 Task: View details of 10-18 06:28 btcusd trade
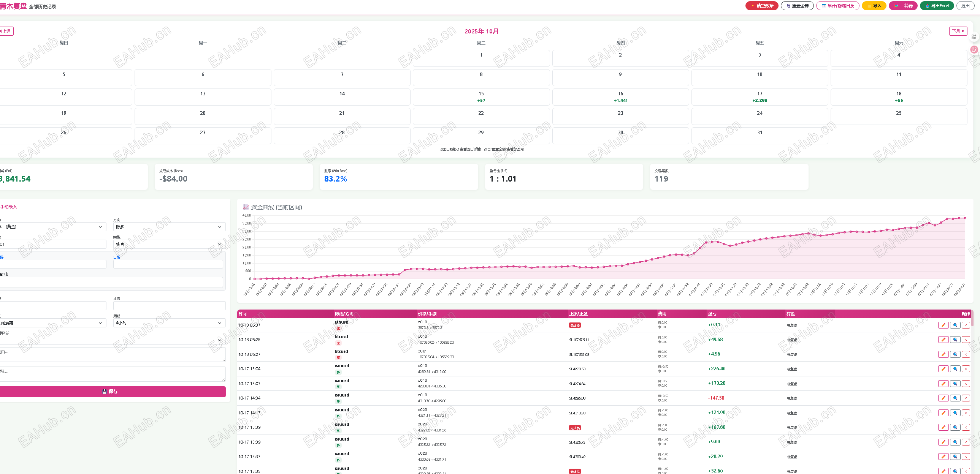coord(955,340)
